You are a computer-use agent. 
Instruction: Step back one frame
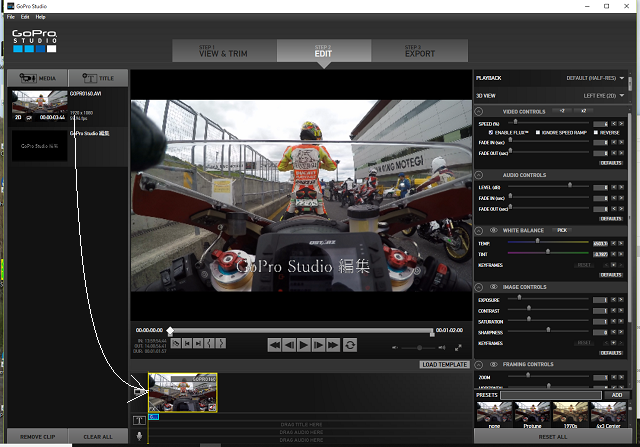click(289, 345)
